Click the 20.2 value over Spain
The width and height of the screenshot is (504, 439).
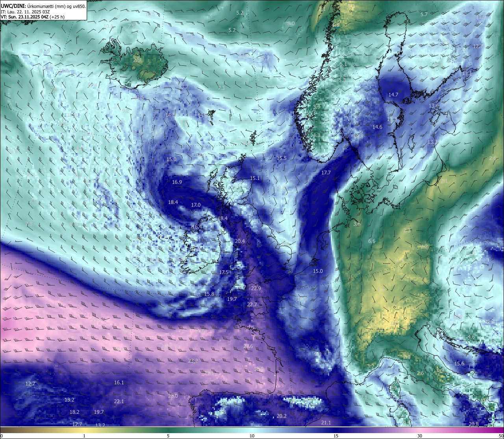(282, 416)
